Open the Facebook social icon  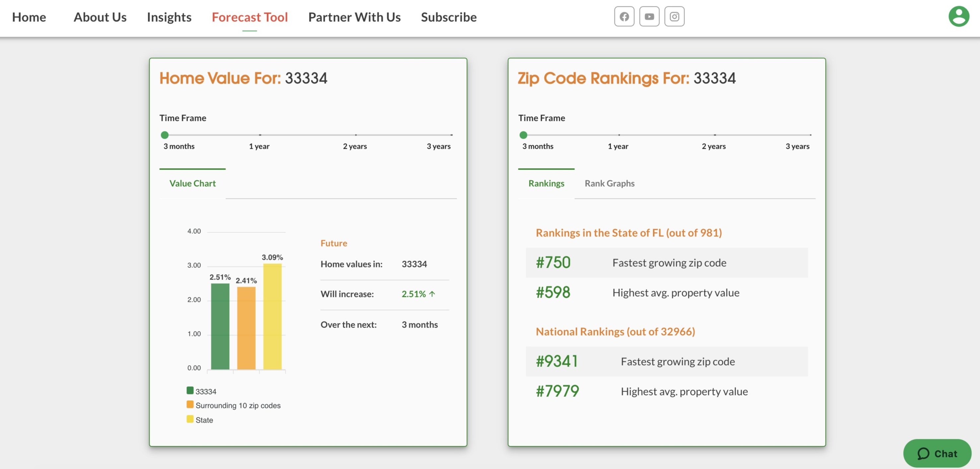pyautogui.click(x=624, y=16)
